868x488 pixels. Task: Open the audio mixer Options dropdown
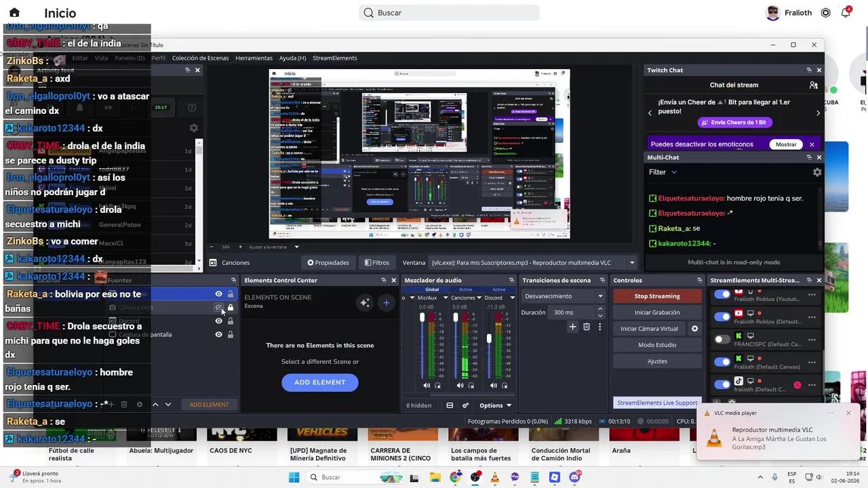coord(495,405)
